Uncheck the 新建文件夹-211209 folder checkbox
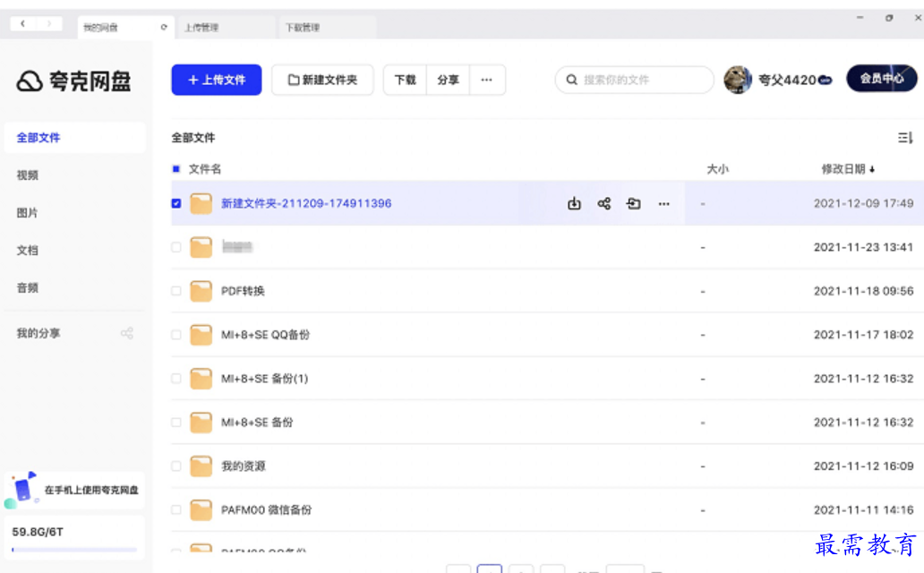 tap(175, 203)
